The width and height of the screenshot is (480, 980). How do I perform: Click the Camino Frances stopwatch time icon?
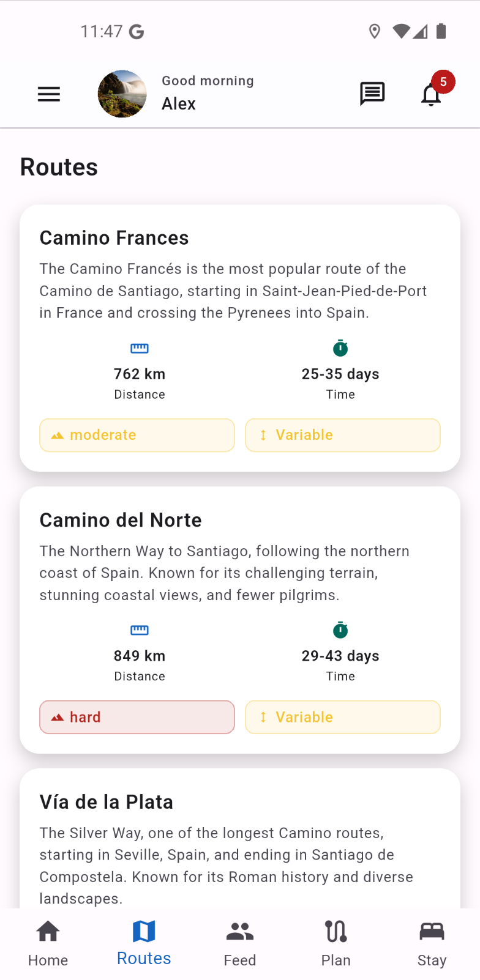[340, 349]
